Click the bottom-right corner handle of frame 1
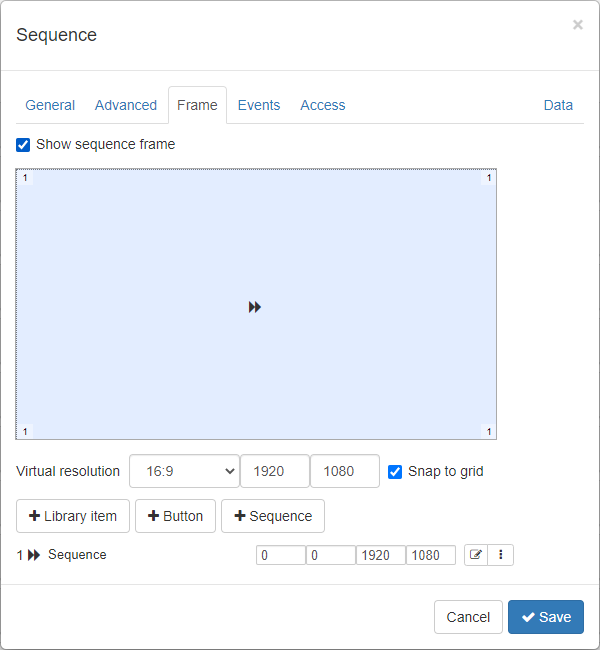Screen dimensions: 600x650 pos(489,432)
